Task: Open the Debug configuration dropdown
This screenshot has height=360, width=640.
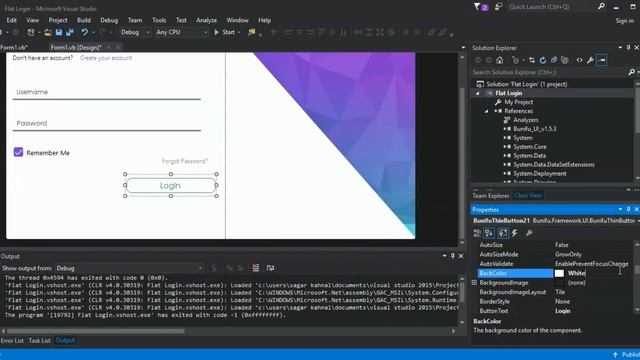Action: pyautogui.click(x=136, y=32)
